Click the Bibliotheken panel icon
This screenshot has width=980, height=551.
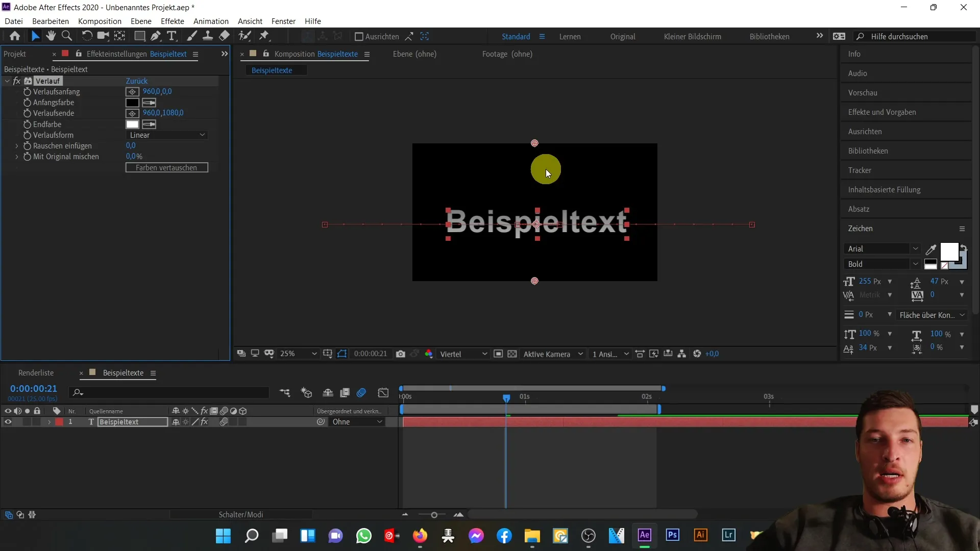(x=868, y=150)
